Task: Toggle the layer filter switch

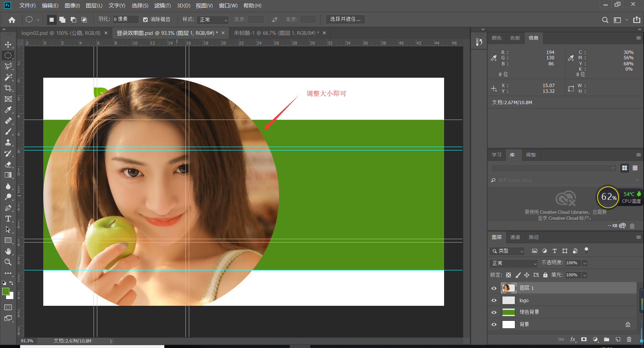Action: point(586,250)
